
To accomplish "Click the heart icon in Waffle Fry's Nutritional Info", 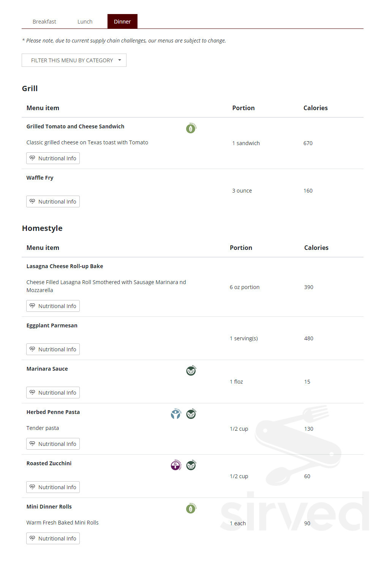I will pyautogui.click(x=32, y=201).
